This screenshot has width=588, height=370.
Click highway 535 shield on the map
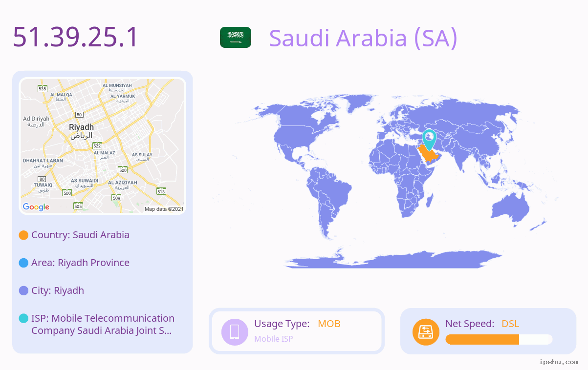[x=43, y=88]
